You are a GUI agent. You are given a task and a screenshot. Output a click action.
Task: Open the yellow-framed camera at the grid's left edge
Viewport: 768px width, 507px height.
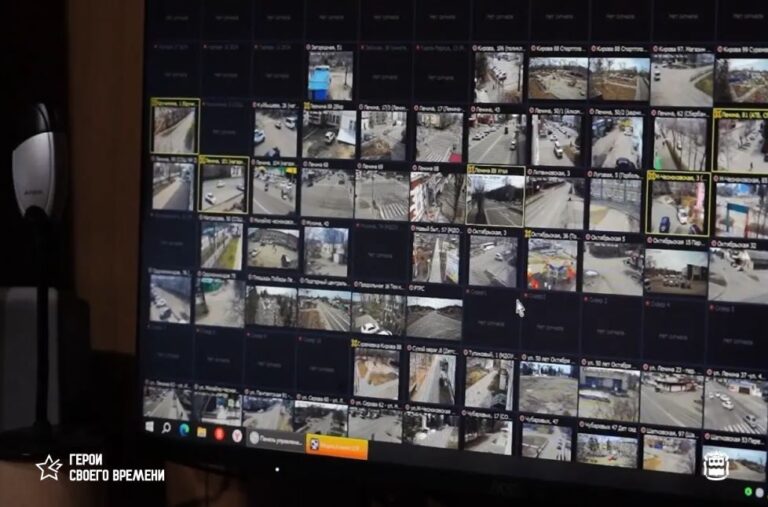[x=174, y=130]
